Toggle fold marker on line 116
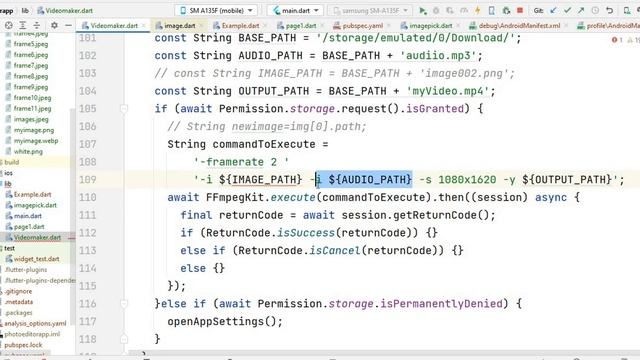 [x=124, y=304]
